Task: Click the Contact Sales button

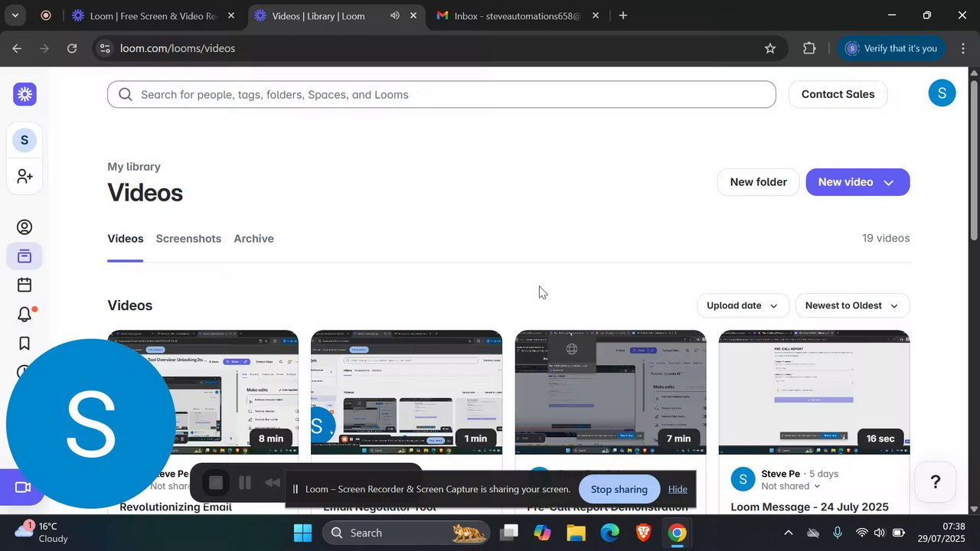Action: click(838, 94)
